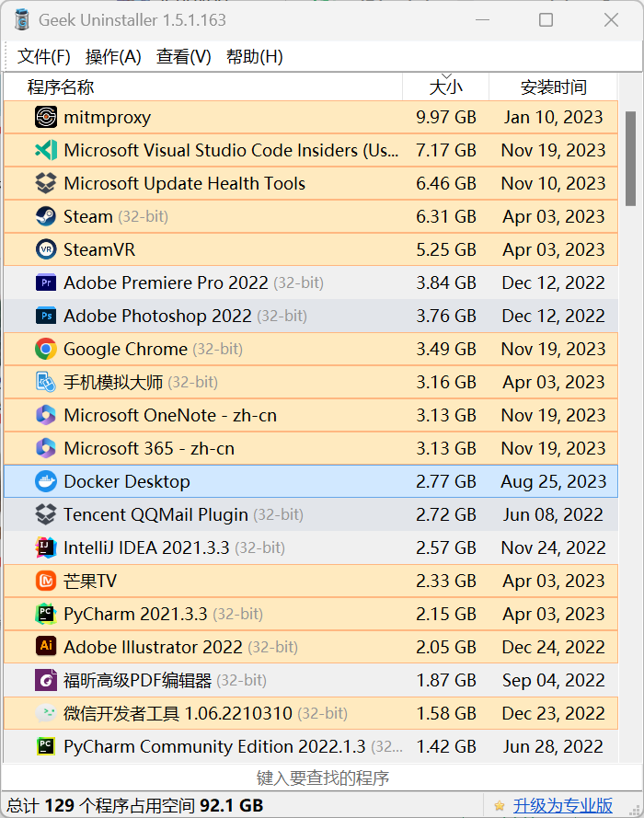Click the Tencent QQMail Plugin icon
Viewport: 644px width, 818px height.
[46, 514]
